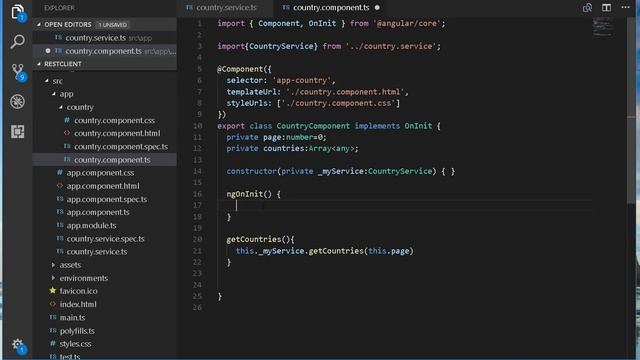Click the hash icon of country.component.css
The height and width of the screenshot is (360, 640).
pyautogui.click(x=67, y=120)
